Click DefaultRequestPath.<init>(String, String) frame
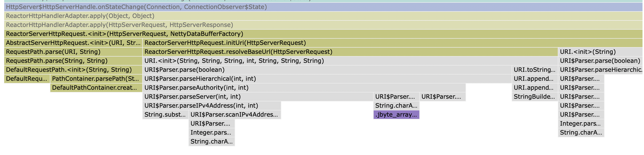Viewport: 644px width, 155px height. [73, 70]
